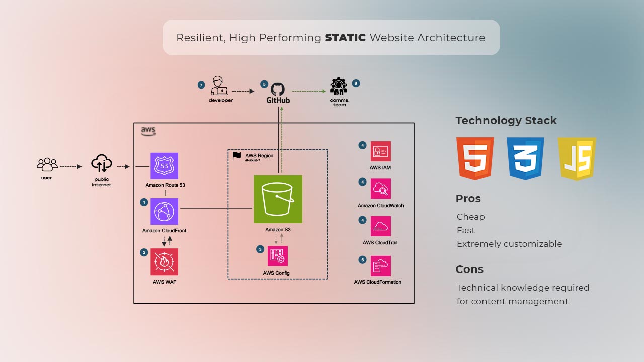Click the AWS WAF firewall icon
The width and height of the screenshot is (644, 362).
click(x=164, y=262)
